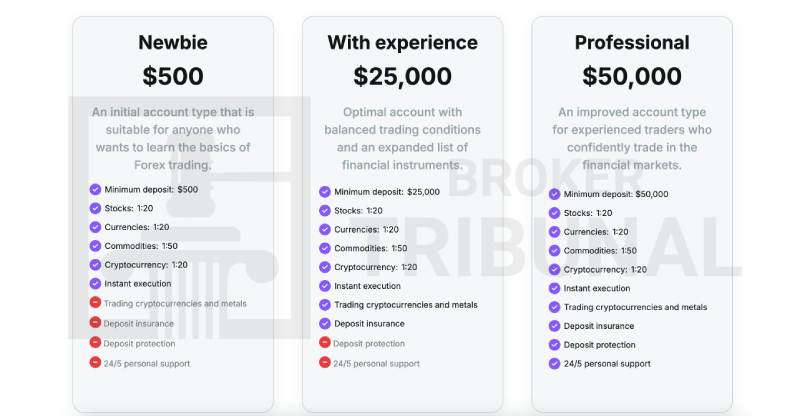Click check beside Newbie Instant execution

(x=95, y=284)
